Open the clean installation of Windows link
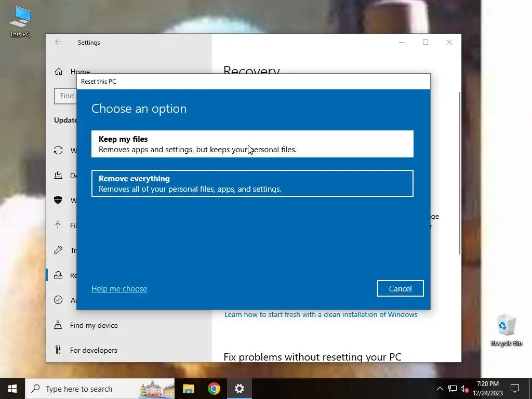The image size is (532, 399). [x=321, y=314]
